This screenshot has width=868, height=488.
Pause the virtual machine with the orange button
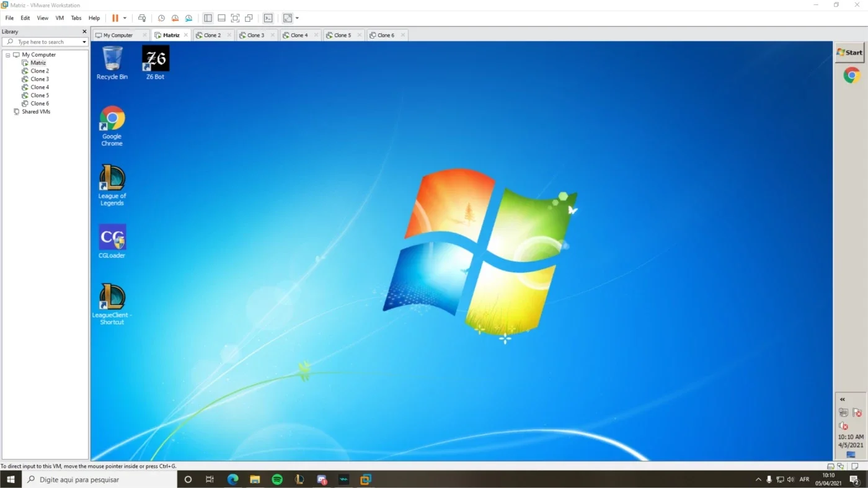pyautogui.click(x=115, y=18)
